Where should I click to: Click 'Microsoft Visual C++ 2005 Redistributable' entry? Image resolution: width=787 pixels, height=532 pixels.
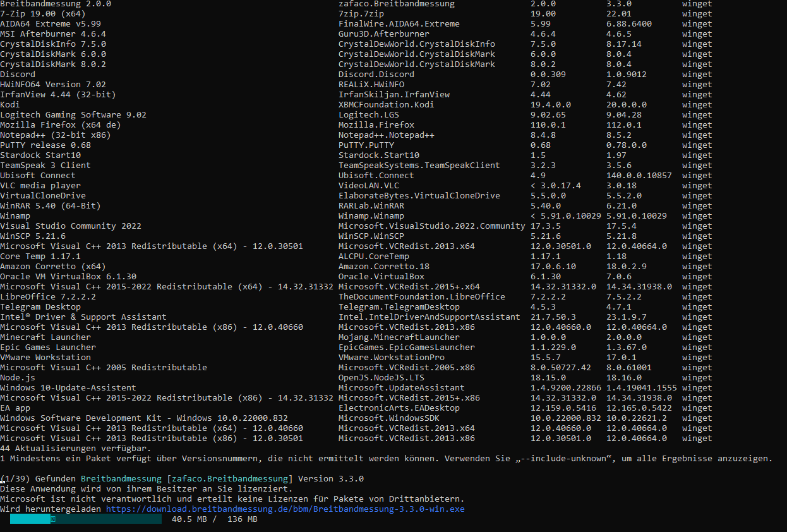click(104, 368)
